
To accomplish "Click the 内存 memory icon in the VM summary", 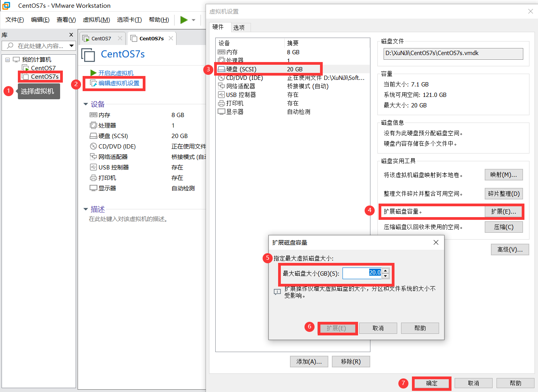I will coord(93,115).
